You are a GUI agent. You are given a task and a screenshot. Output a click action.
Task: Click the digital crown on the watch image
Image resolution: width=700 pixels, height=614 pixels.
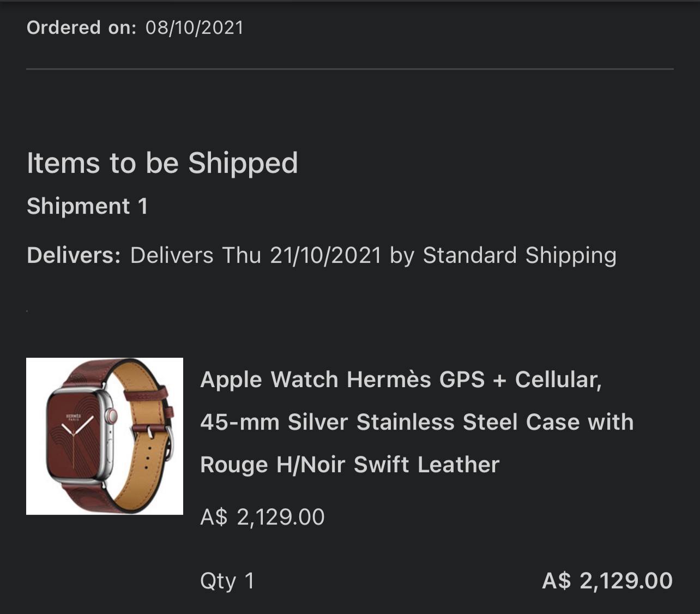point(112,417)
